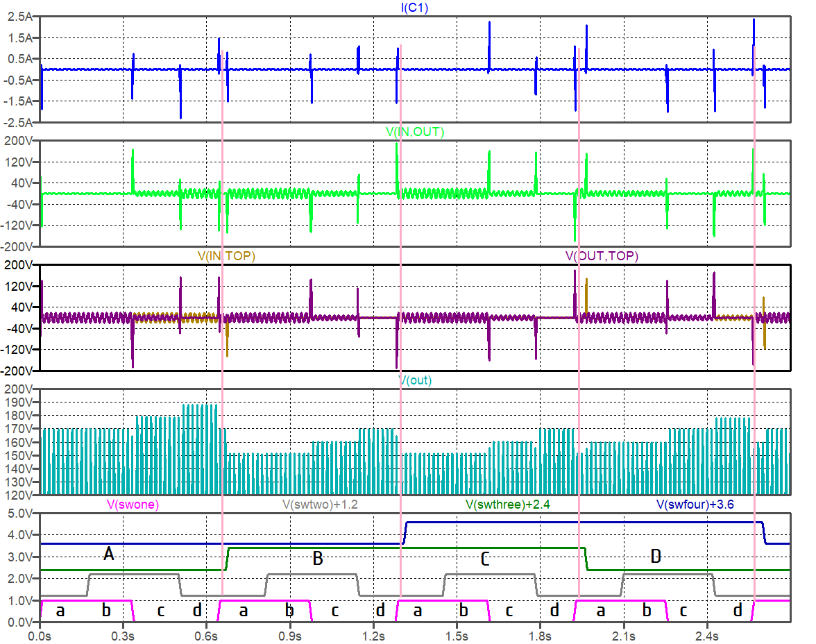The image size is (816, 644).
Task: Click the 150V axis label in V(out) pane
Action: pyautogui.click(x=18, y=455)
